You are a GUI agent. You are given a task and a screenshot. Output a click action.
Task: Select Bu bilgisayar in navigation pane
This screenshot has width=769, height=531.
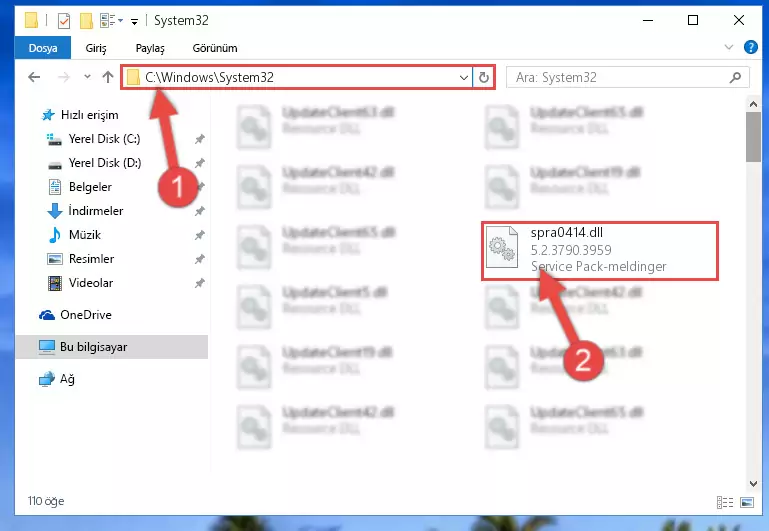(112, 347)
